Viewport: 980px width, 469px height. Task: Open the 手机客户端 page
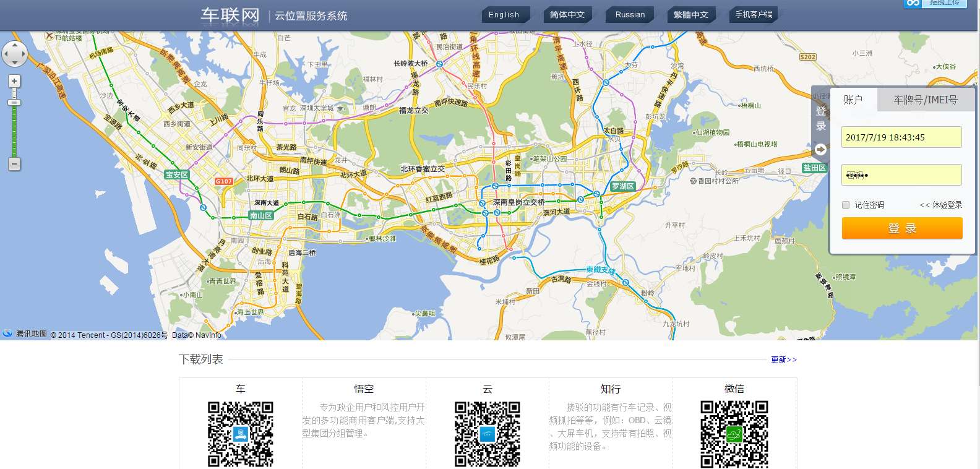(x=754, y=15)
